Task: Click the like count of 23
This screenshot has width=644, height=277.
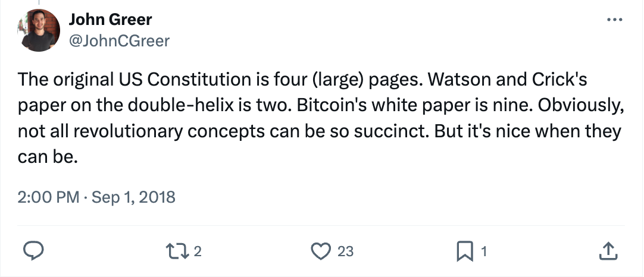Action: [x=345, y=251]
